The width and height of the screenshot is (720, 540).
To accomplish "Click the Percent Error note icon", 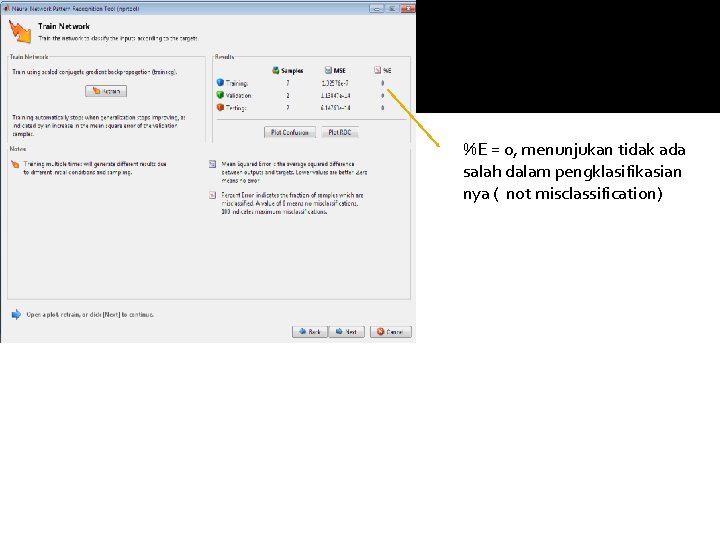I will click(213, 195).
